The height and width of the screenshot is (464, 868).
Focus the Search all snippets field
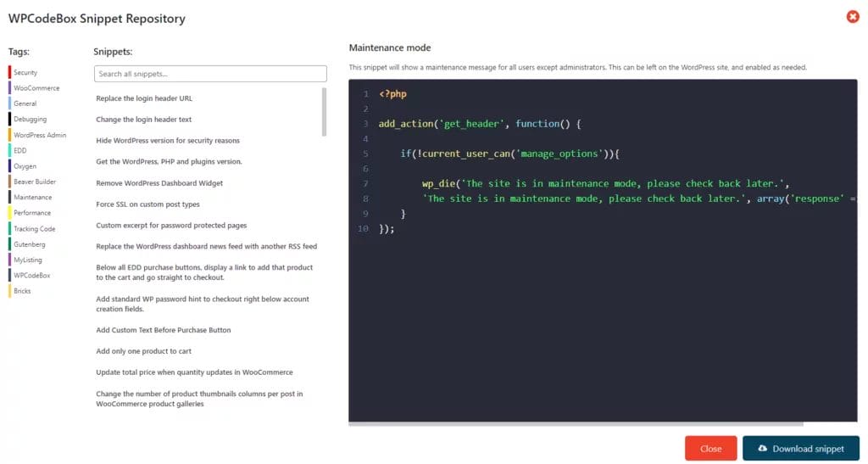[210, 74]
